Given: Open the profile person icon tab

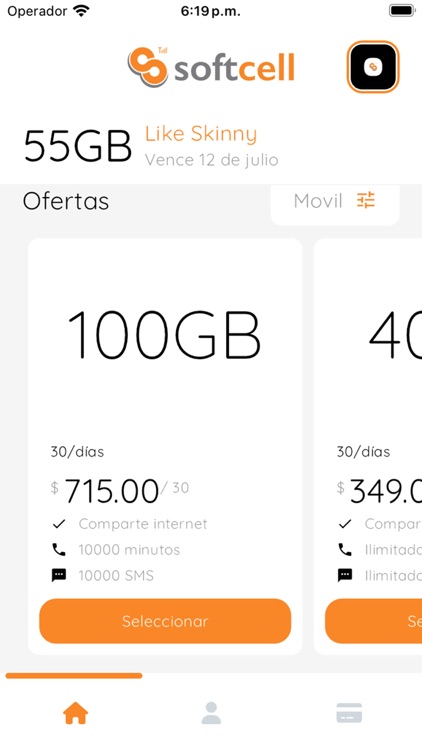Looking at the screenshot, I should [211, 713].
